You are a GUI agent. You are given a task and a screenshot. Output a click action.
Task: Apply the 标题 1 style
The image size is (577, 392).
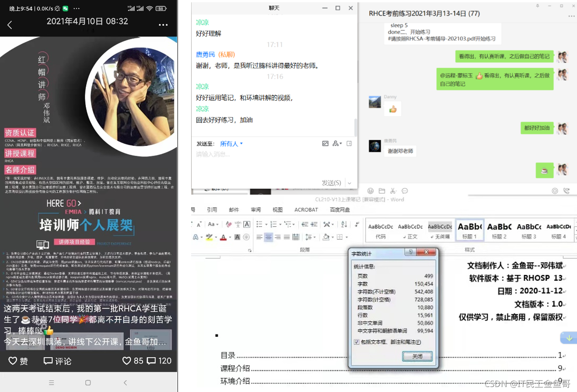pyautogui.click(x=469, y=230)
